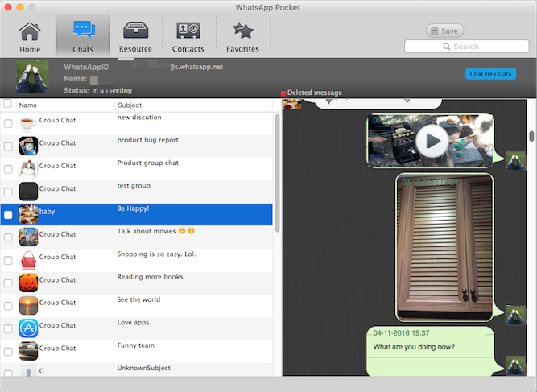Click the pumpkin avatar for 'Reading more books'
Screen dimensions: 537x392
[28, 283]
